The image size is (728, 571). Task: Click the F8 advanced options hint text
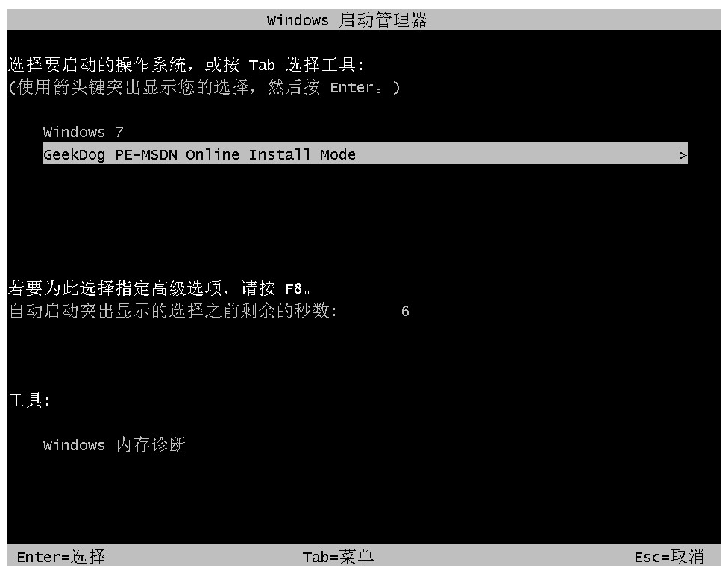(x=160, y=288)
